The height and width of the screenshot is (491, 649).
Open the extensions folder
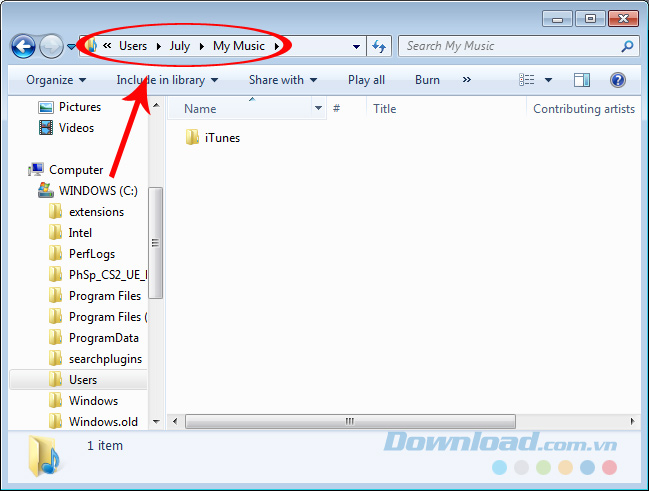tap(96, 212)
